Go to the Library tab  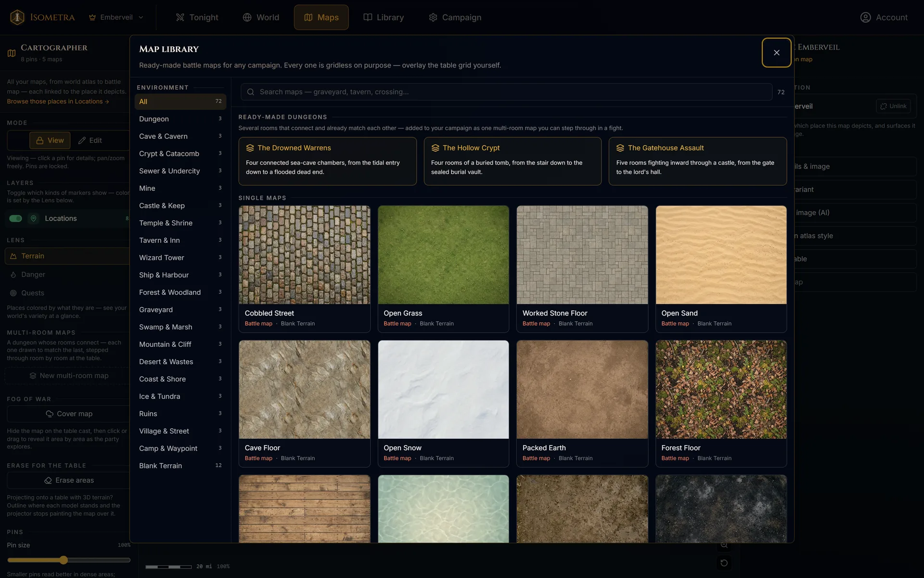coord(384,17)
